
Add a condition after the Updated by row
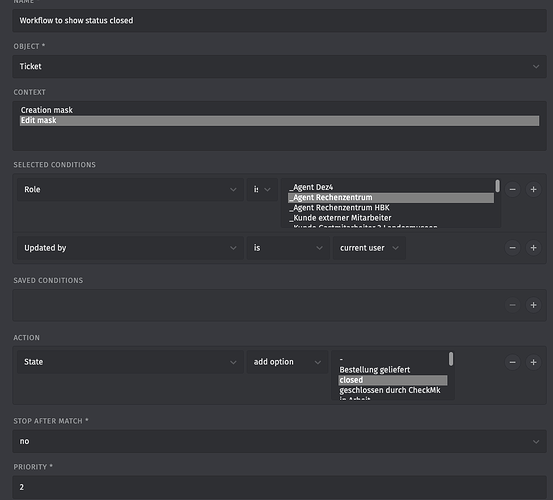(x=533, y=248)
